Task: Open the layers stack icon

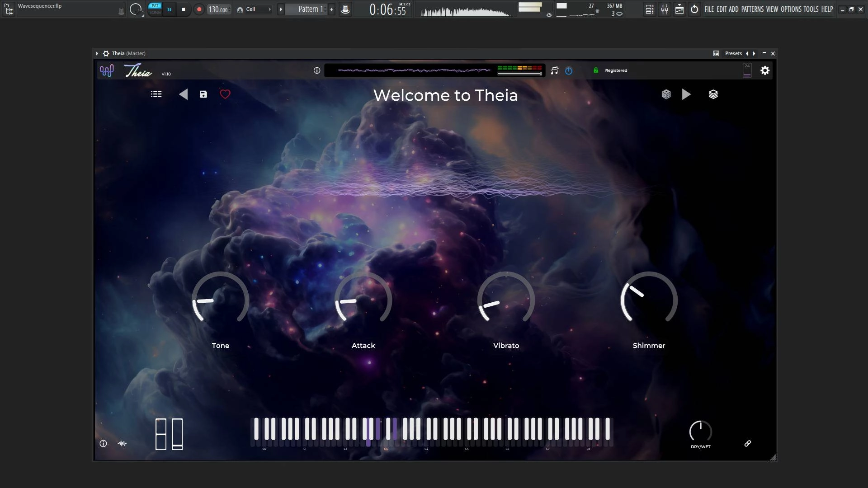Action: pyautogui.click(x=713, y=94)
